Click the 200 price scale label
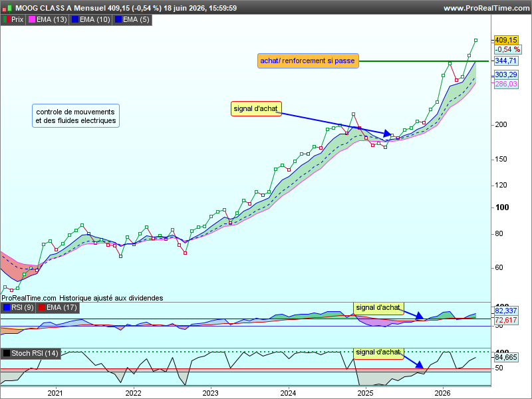The height and width of the screenshot is (399, 532). click(501, 125)
